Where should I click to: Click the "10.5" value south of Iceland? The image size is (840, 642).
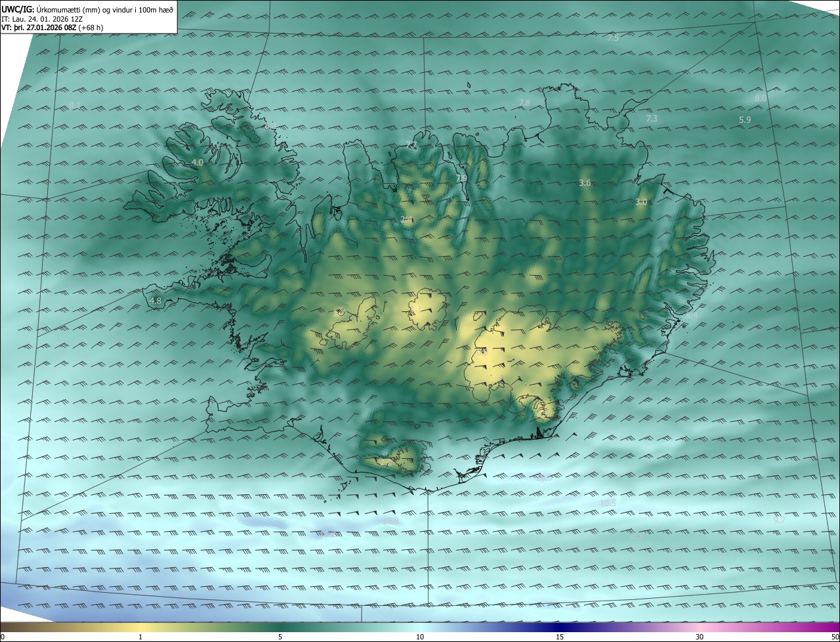coord(608,503)
